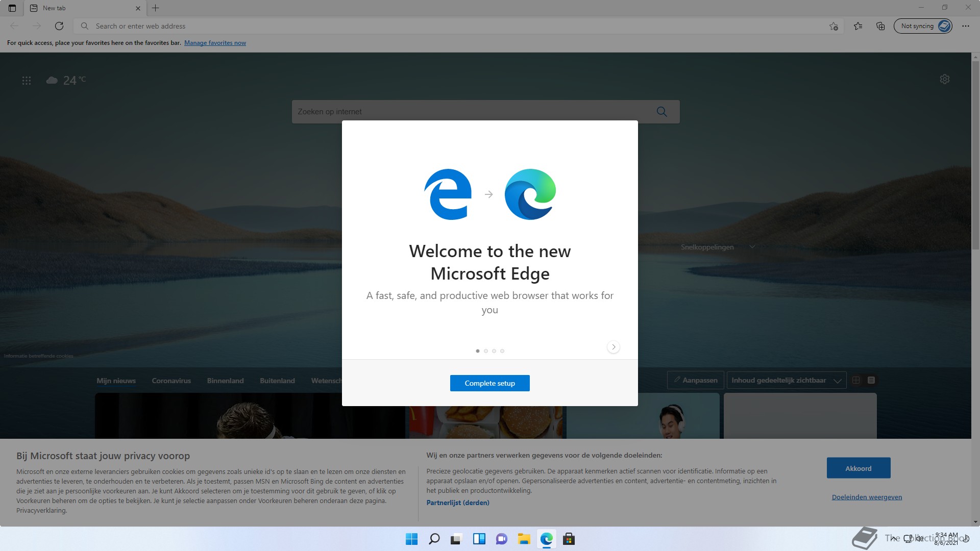The height and width of the screenshot is (551, 980).
Task: Click the Microsoft Edge taskbar icon
Action: pos(547,539)
